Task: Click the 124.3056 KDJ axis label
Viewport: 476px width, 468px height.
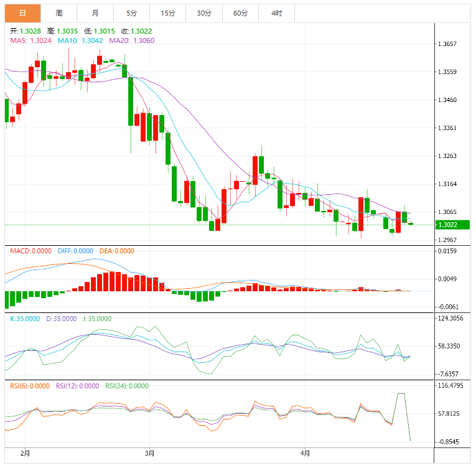Action: point(450,318)
